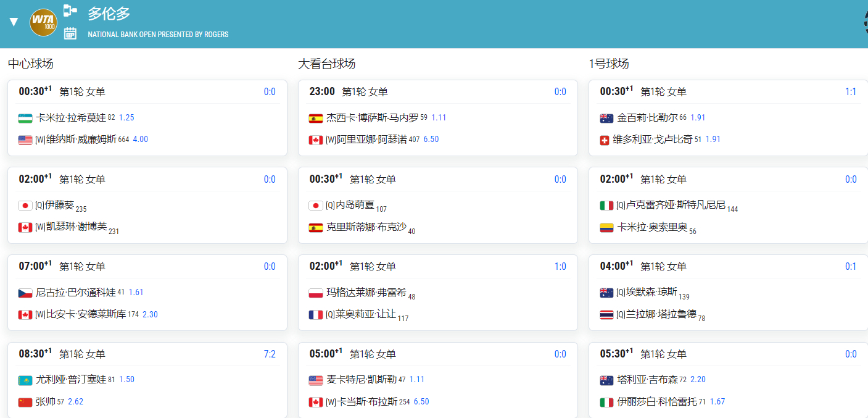
Task: Click France flag beside 莱奥莉亚·让让
Action: tap(316, 315)
